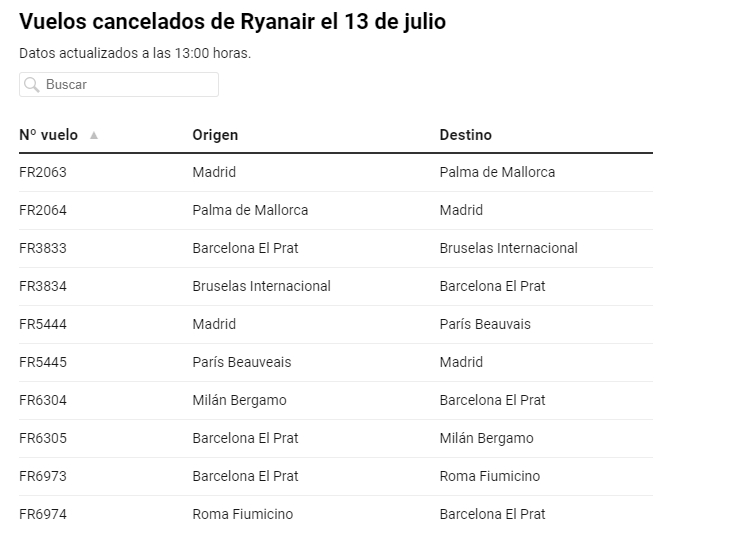This screenshot has width=732, height=541.
Task: Click the Palma de Mallorca destination cell
Action: (x=497, y=172)
